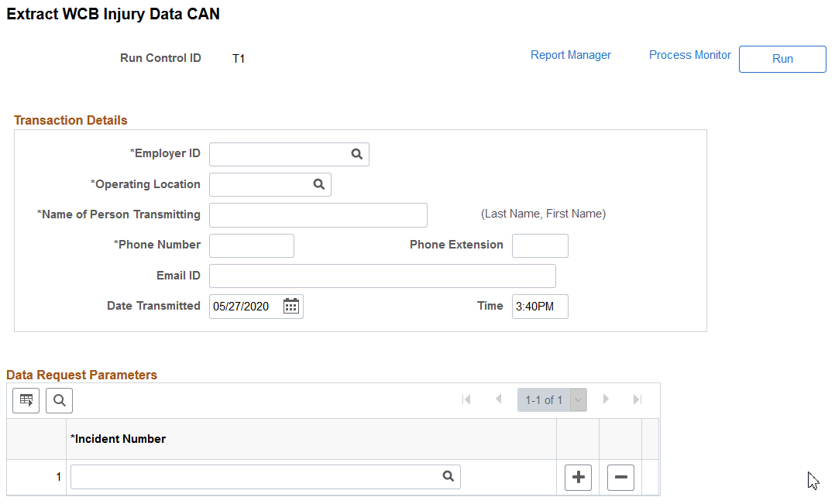Open Find in the Data Request grid
This screenshot has width=835, height=504.
point(59,400)
